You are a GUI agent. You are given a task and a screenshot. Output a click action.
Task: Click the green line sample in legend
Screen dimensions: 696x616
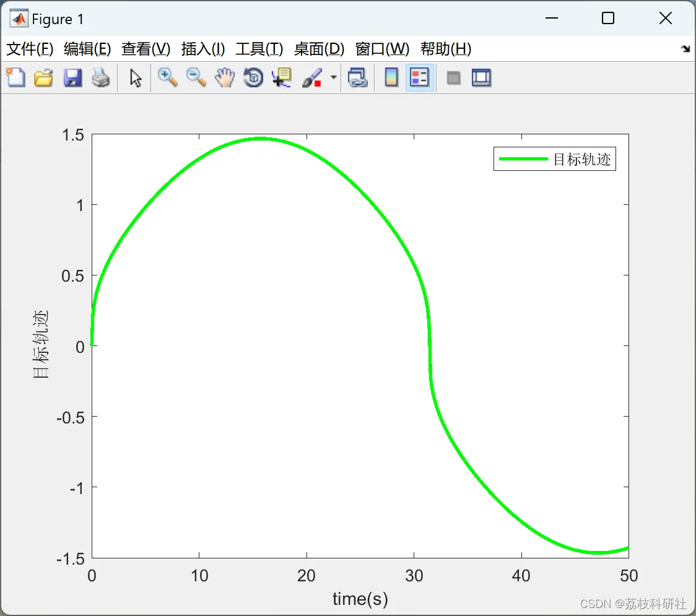pos(523,159)
